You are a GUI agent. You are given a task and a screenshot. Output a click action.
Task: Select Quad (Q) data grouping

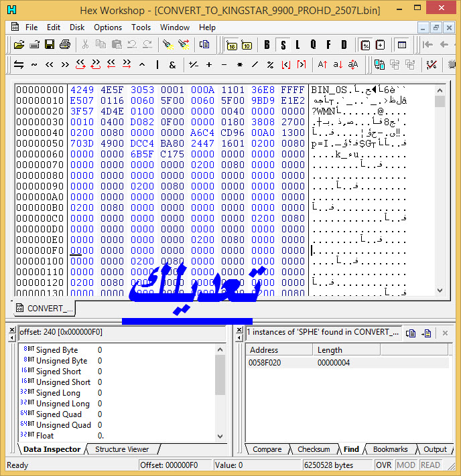(x=314, y=45)
